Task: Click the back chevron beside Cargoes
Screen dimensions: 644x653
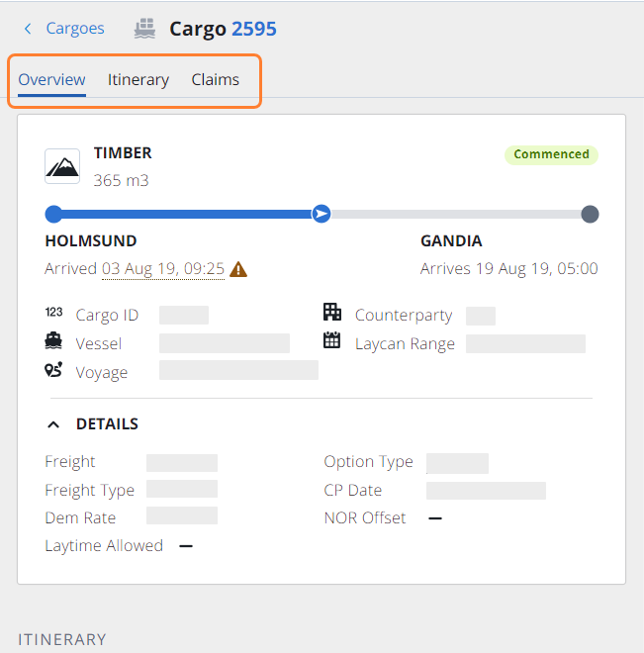Action: click(x=28, y=29)
